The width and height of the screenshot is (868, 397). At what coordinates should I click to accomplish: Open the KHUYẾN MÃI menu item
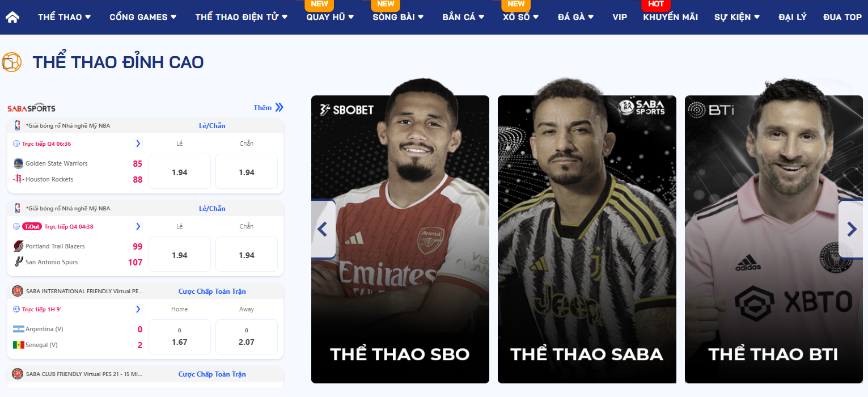coord(670,17)
